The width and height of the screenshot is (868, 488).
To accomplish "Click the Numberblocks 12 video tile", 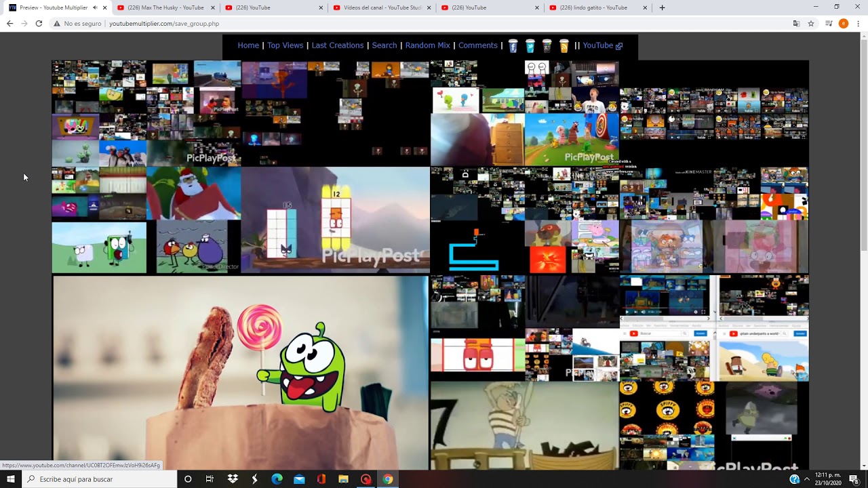I will [x=335, y=220].
